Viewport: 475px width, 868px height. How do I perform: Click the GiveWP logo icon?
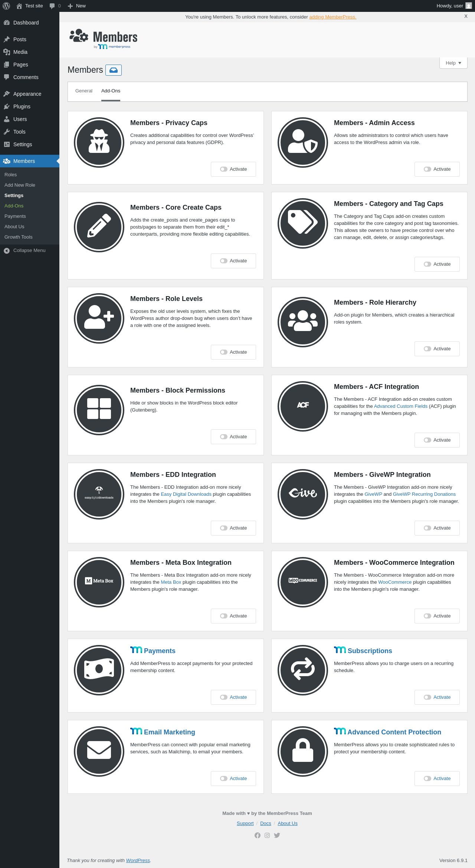(303, 494)
